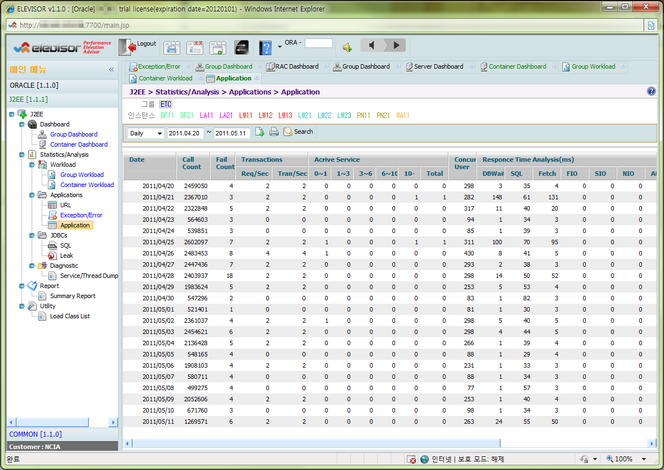Click the toolbar window icon with green arrow

tap(218, 47)
